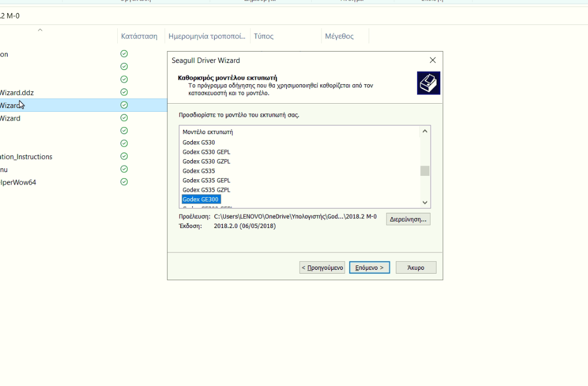
Task: Collapse sort chevron above name column
Action: click(40, 30)
